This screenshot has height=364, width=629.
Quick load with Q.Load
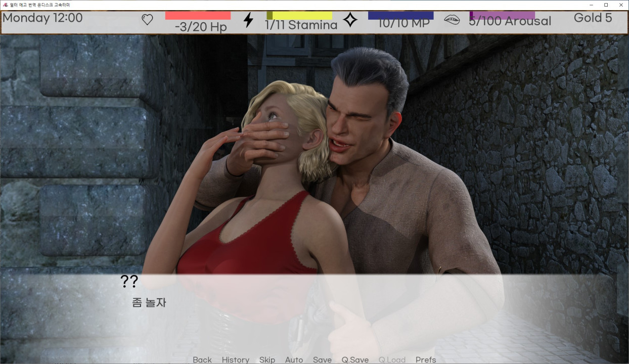(392, 359)
